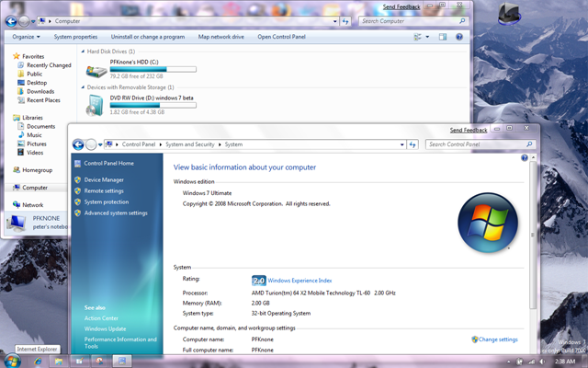Screen dimensions: 588x368
Task: Click System and Security breadcrumb segment
Action: pos(190,144)
